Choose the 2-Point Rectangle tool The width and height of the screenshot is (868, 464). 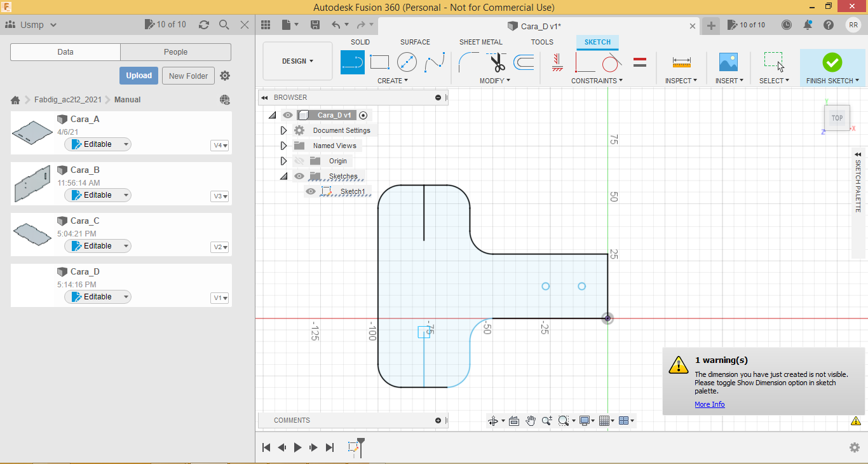[x=379, y=62]
